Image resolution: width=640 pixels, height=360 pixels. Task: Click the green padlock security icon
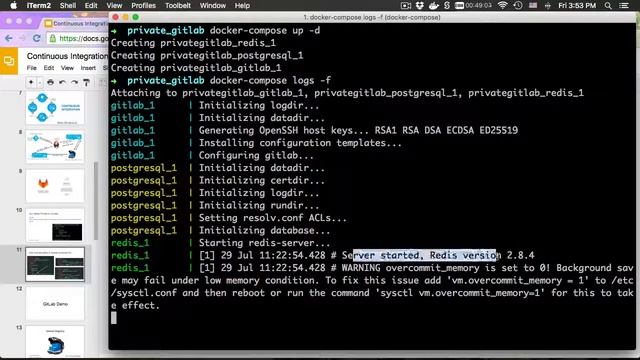(x=53, y=38)
